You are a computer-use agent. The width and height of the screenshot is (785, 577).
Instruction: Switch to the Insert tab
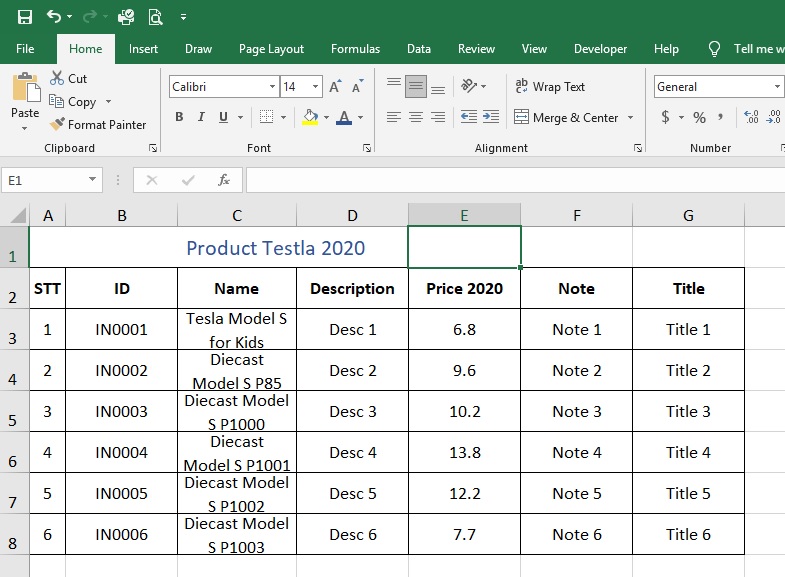(143, 49)
